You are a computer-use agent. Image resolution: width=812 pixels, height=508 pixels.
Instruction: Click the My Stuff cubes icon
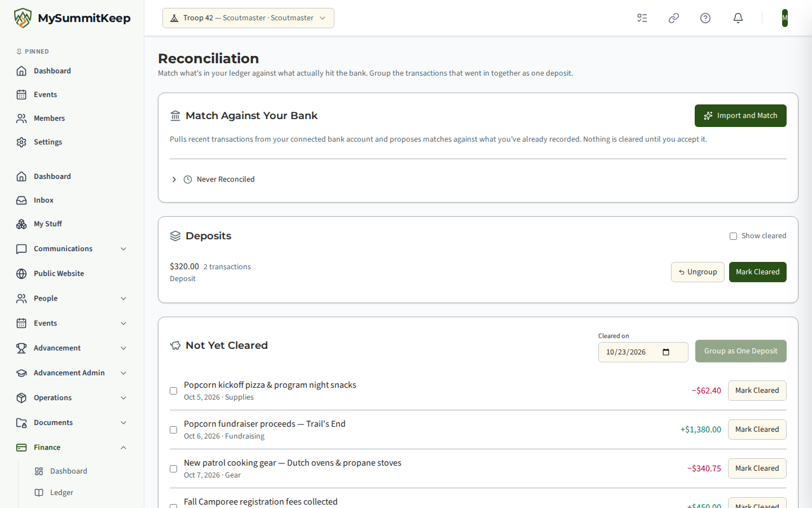[x=21, y=224]
